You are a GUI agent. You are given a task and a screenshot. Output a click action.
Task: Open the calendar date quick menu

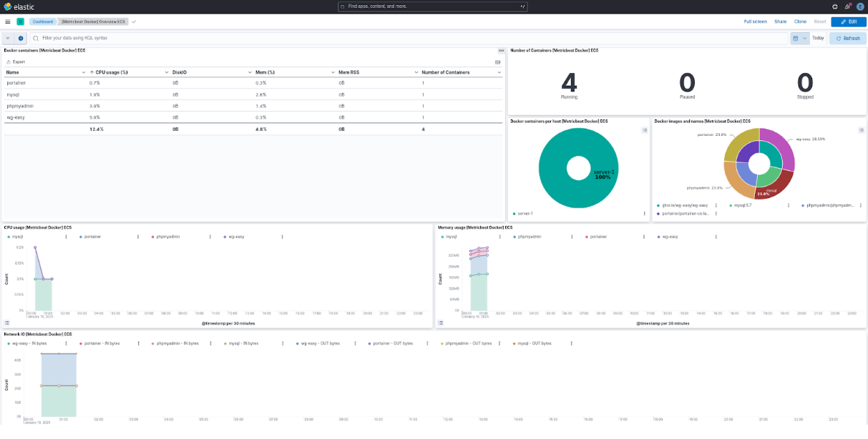tap(799, 38)
